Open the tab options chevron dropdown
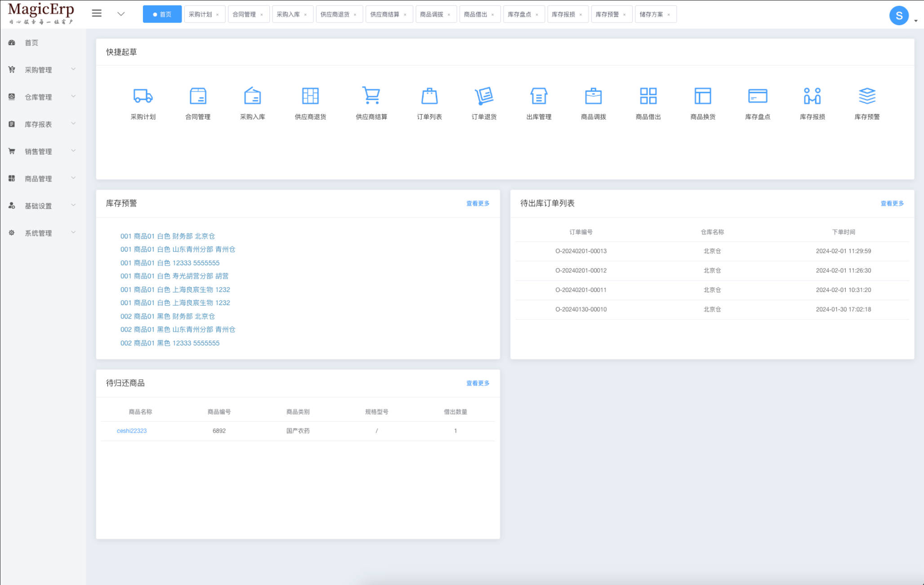This screenshot has height=585, width=924. click(x=121, y=14)
